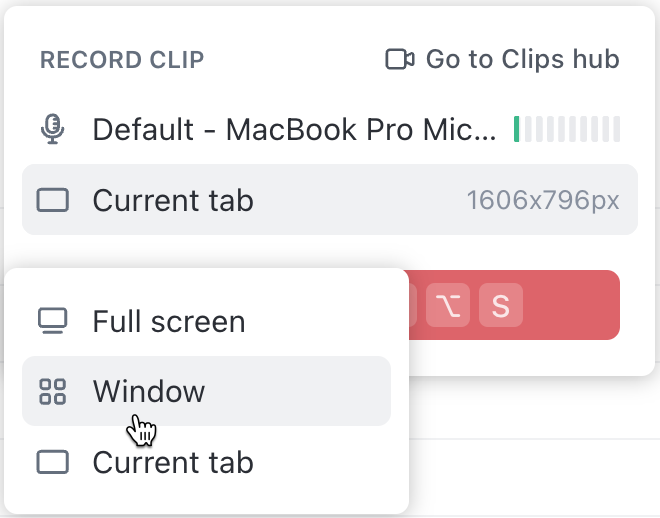Pick Current tab in the dropdown list

172,462
